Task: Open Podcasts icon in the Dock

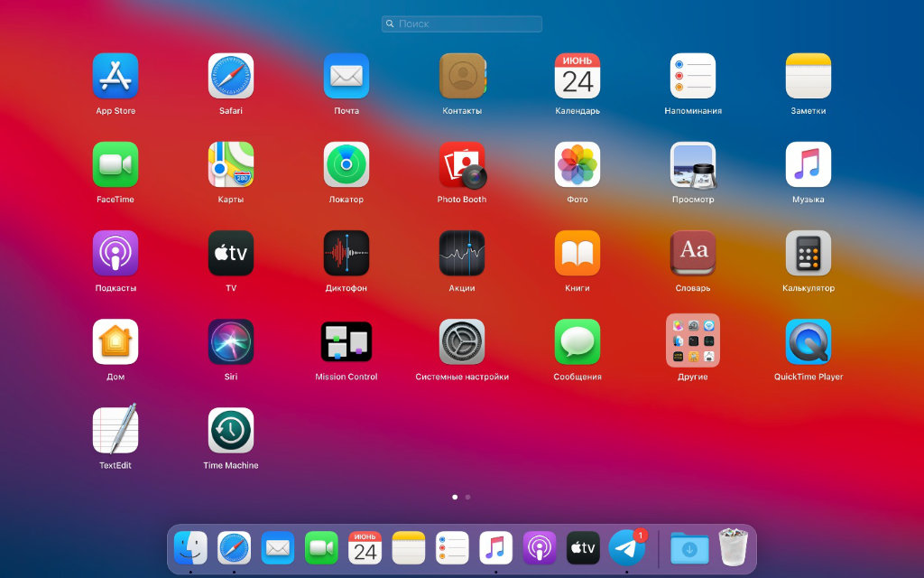Action: (540, 548)
